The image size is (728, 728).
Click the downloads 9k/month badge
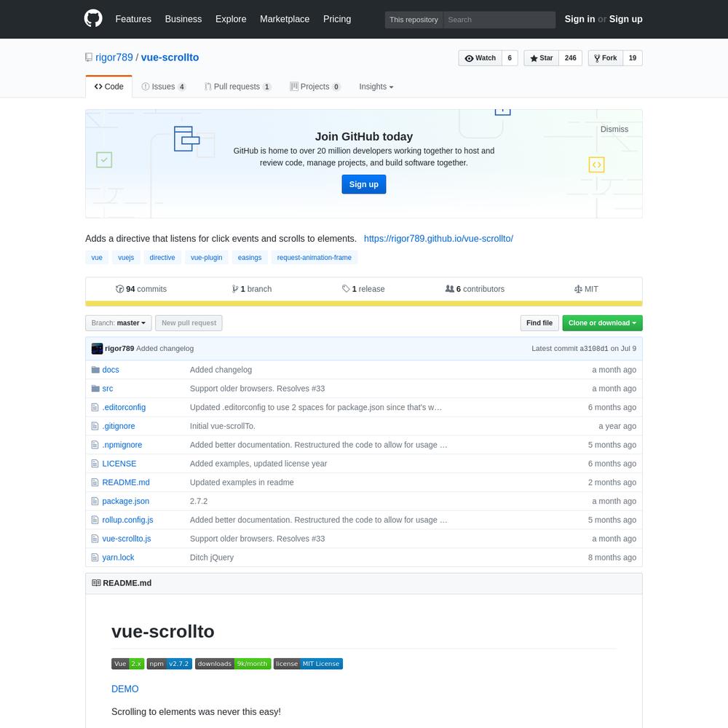tap(233, 664)
